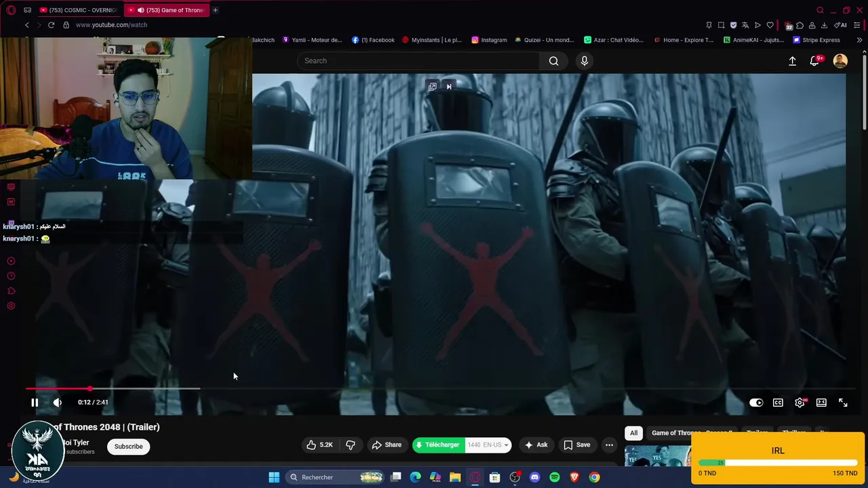Open the AnimeKAI bookmark
The image size is (868, 488).
(x=753, y=40)
